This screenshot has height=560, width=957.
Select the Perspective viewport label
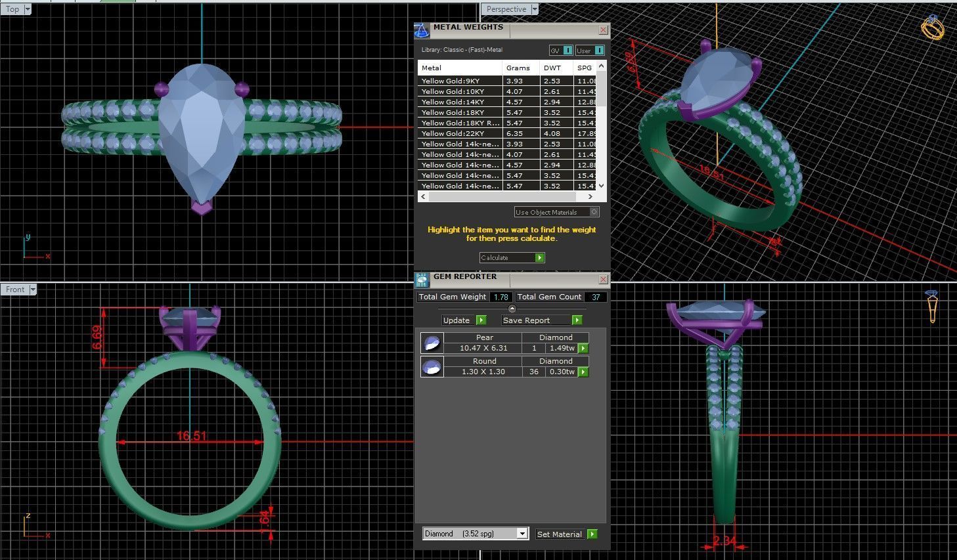(x=506, y=9)
